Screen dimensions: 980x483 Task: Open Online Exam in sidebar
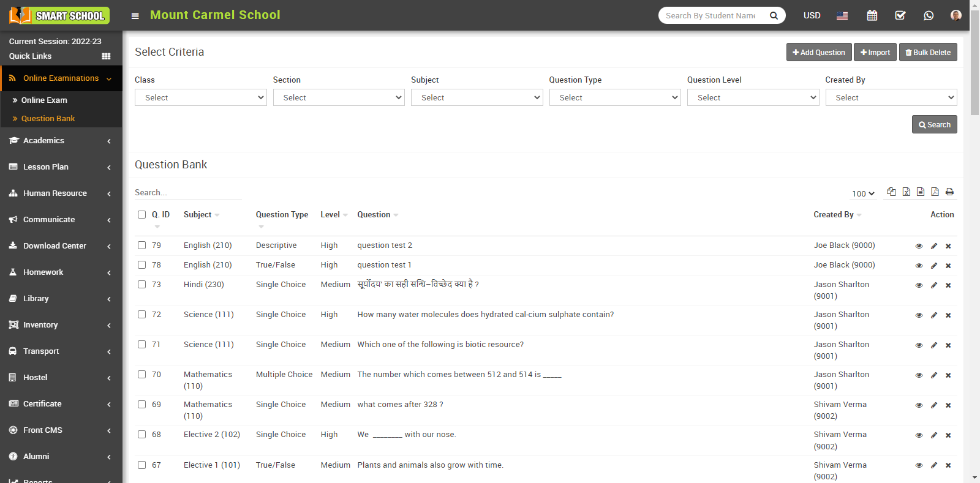coord(44,100)
